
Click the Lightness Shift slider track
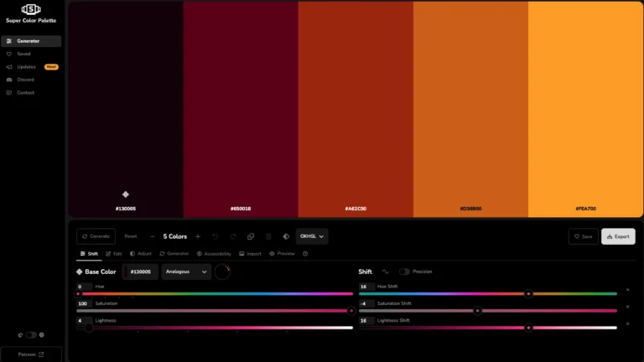click(488, 328)
